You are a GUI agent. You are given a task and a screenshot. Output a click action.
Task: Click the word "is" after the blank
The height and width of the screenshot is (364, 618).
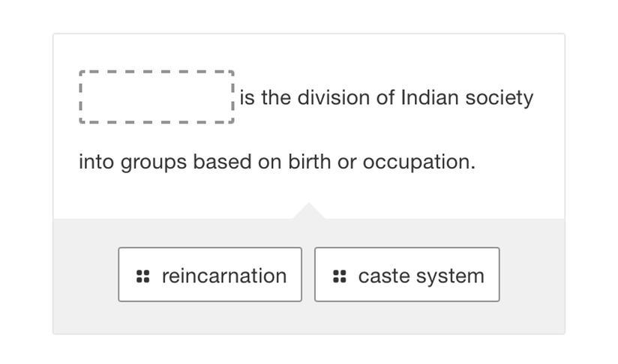pyautogui.click(x=247, y=98)
